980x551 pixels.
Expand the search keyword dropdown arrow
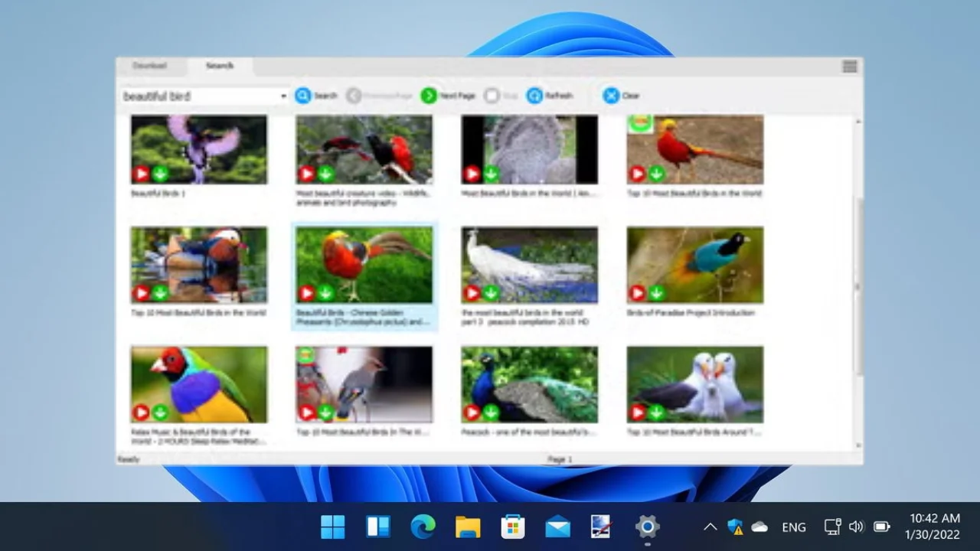283,96
